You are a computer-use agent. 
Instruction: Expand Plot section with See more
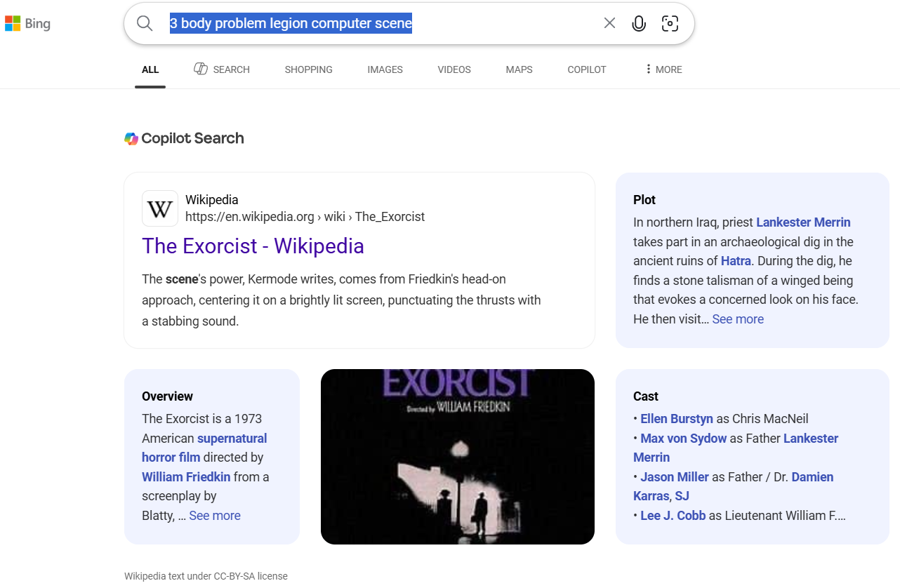(x=738, y=319)
